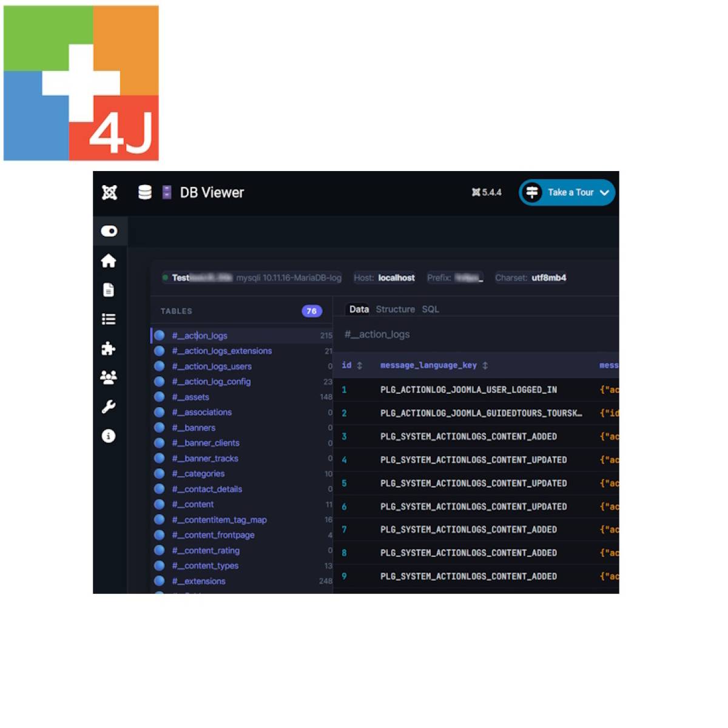Viewport: 728px width, 728px height.
Task: Select the #__banners table
Action: click(242, 428)
